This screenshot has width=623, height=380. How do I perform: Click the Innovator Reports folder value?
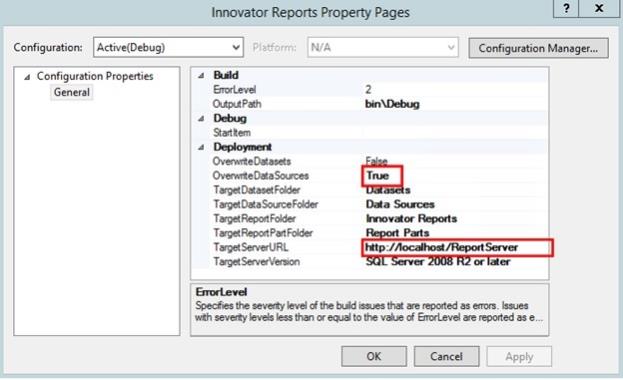click(411, 219)
